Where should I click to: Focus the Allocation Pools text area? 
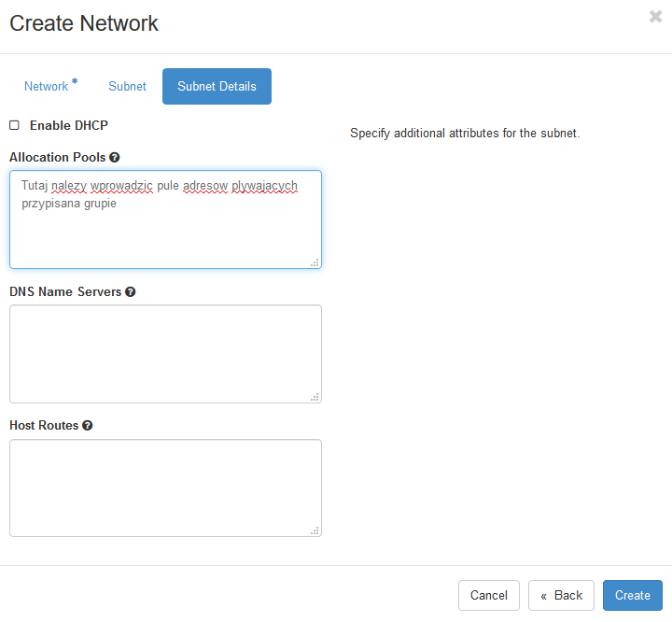coord(165,219)
